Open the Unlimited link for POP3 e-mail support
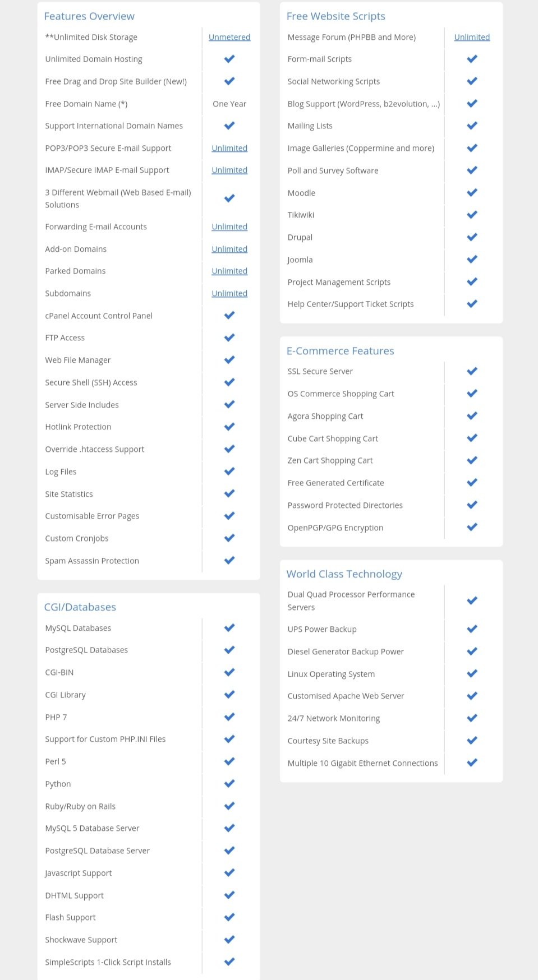The image size is (538, 980). click(x=229, y=148)
